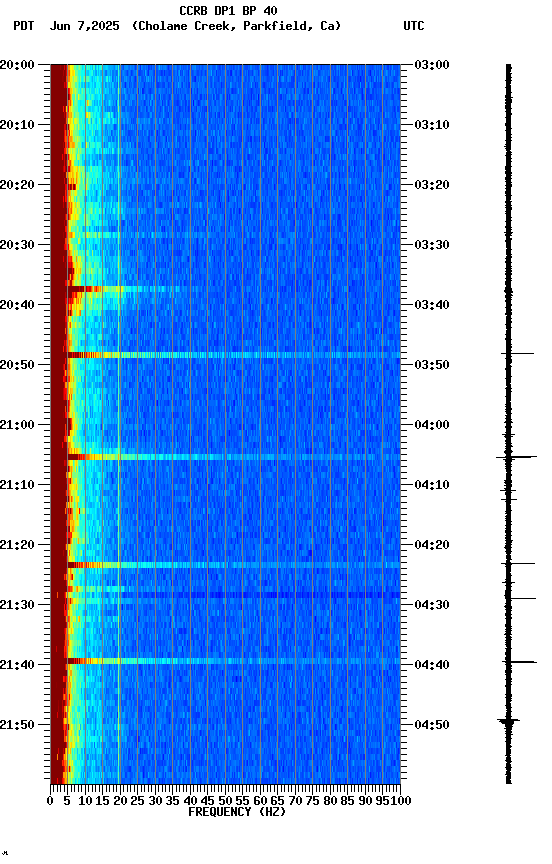
Task: Click the spectrogram event band near 21:39
Action: [x=234, y=661]
